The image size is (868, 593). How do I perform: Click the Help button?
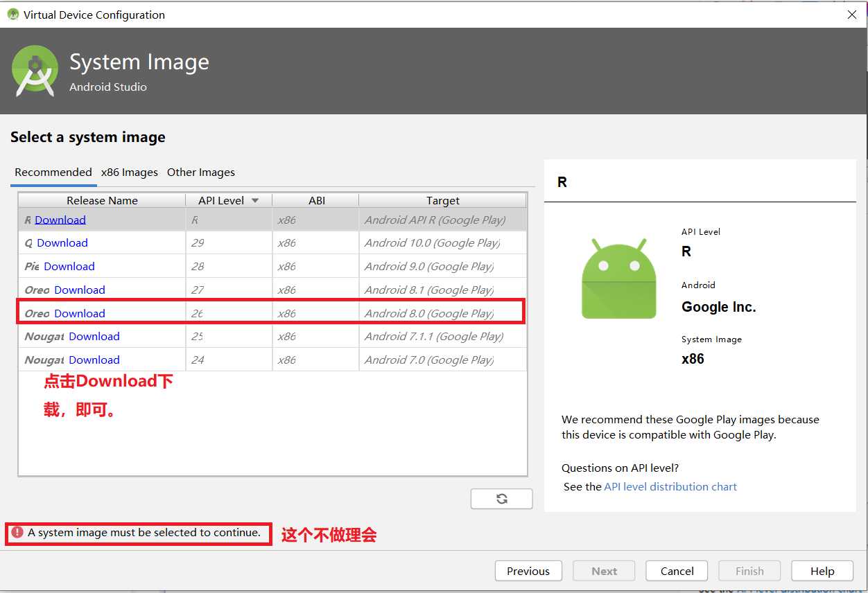(x=822, y=571)
